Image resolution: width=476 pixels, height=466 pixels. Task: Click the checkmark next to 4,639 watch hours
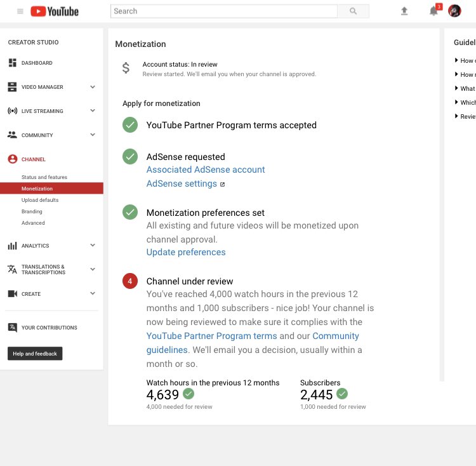point(188,394)
